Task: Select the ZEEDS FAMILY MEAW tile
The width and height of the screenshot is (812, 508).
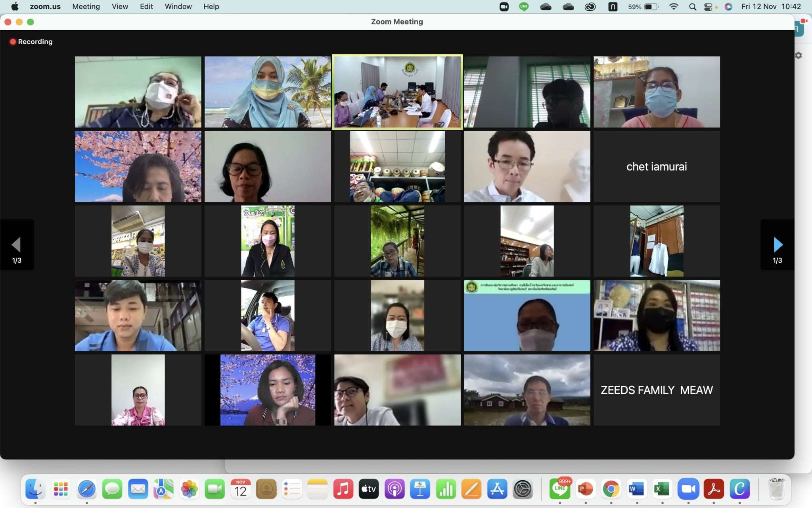Action: [x=657, y=390]
